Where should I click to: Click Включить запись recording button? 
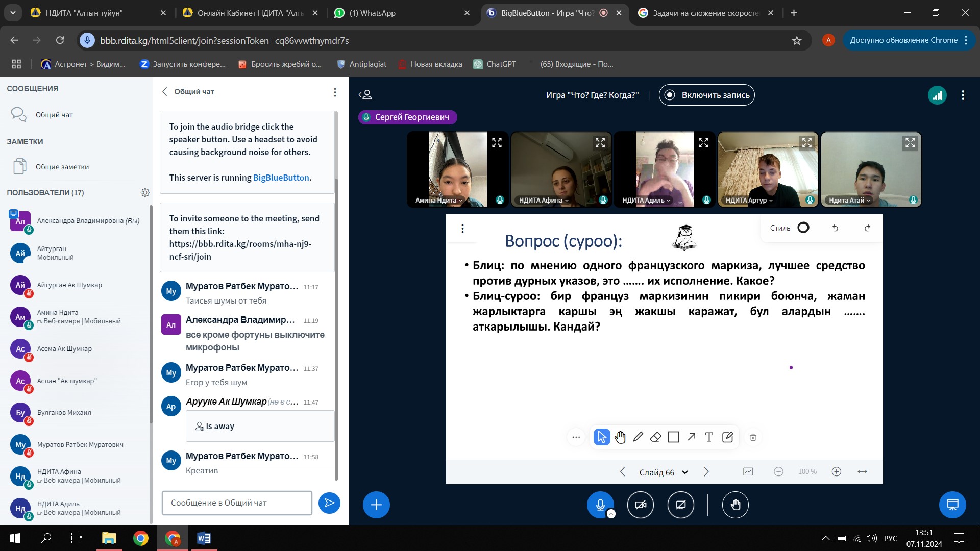point(706,95)
